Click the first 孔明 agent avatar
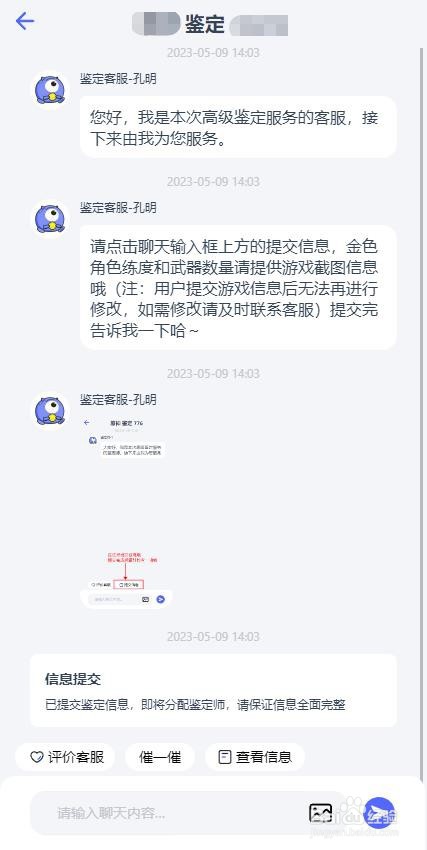The width and height of the screenshot is (427, 850). tap(50, 89)
